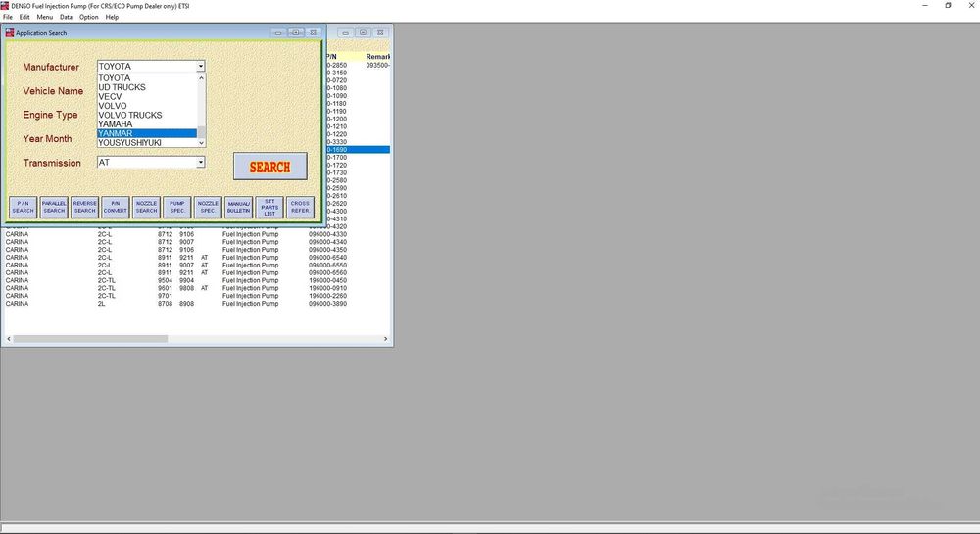Click Application Search window icon
Image resolution: width=980 pixels, height=534 pixels.
pos(10,32)
